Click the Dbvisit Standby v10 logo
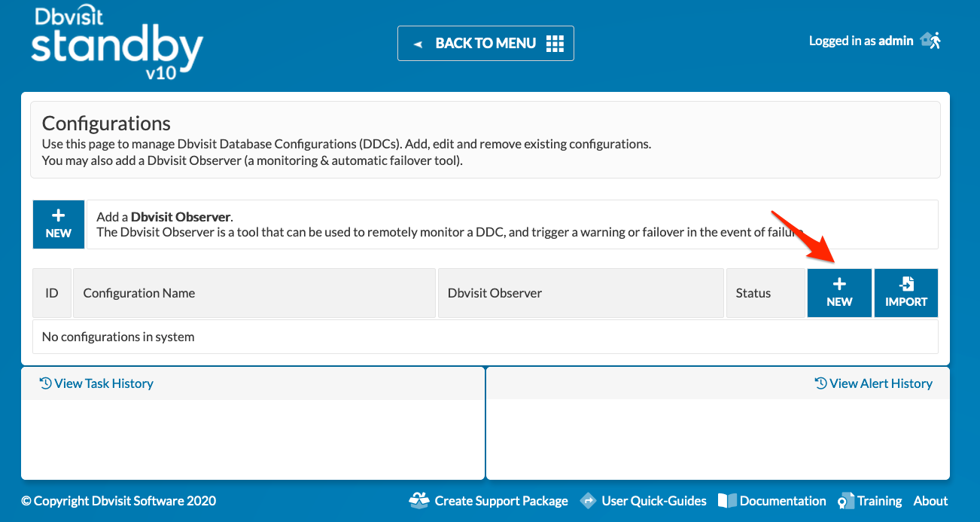Screen dimensions: 980x522 tap(117, 43)
